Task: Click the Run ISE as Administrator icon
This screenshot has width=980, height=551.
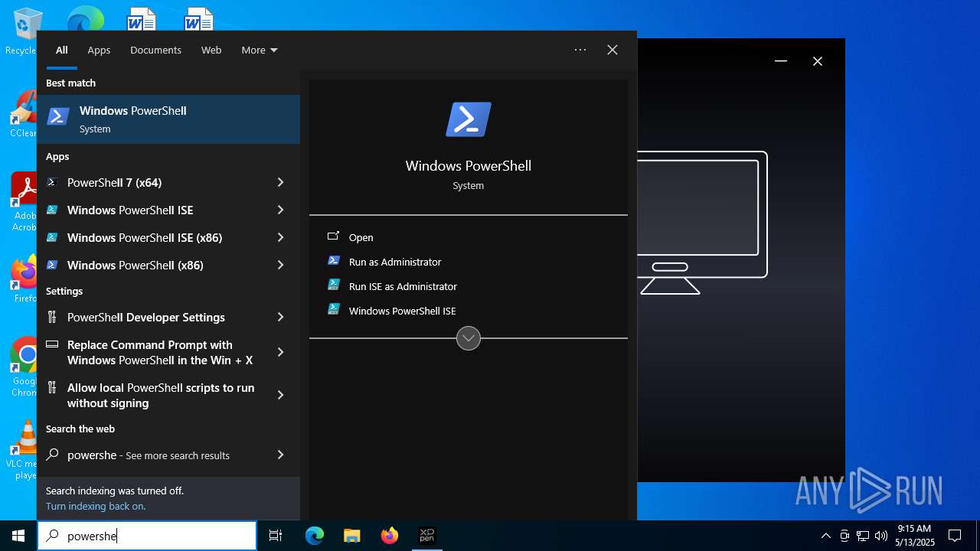Action: (334, 285)
